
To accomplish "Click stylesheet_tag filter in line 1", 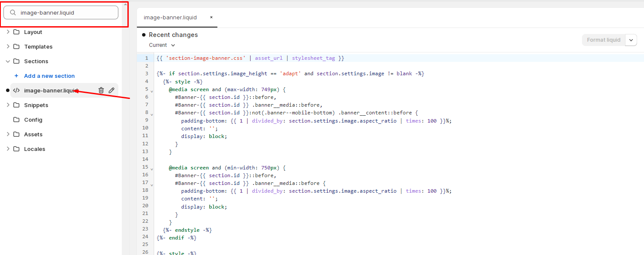I will [x=313, y=58].
